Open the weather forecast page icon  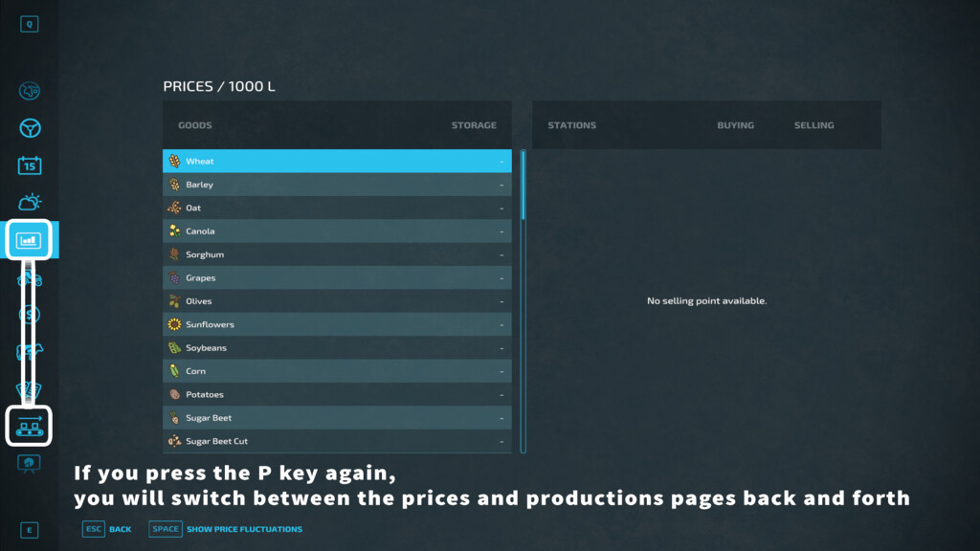coord(30,203)
